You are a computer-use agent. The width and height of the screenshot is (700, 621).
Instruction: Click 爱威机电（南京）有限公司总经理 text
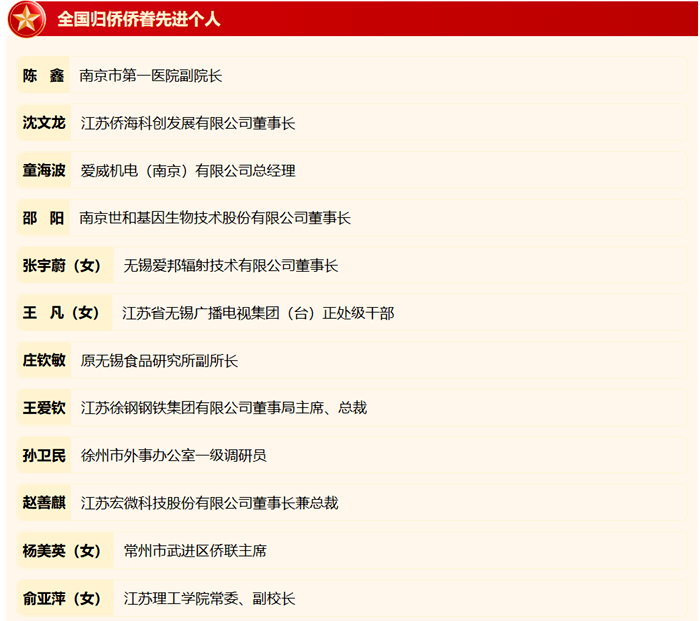[187, 170]
